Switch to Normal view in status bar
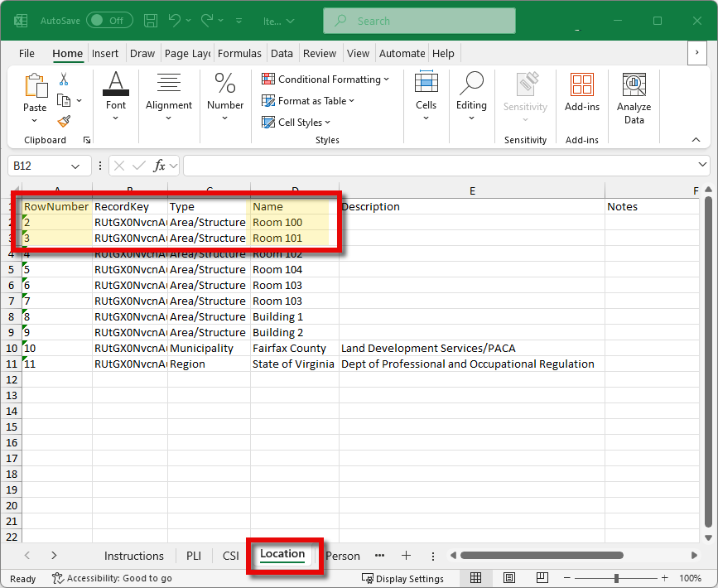This screenshot has height=588, width=718. [476, 578]
